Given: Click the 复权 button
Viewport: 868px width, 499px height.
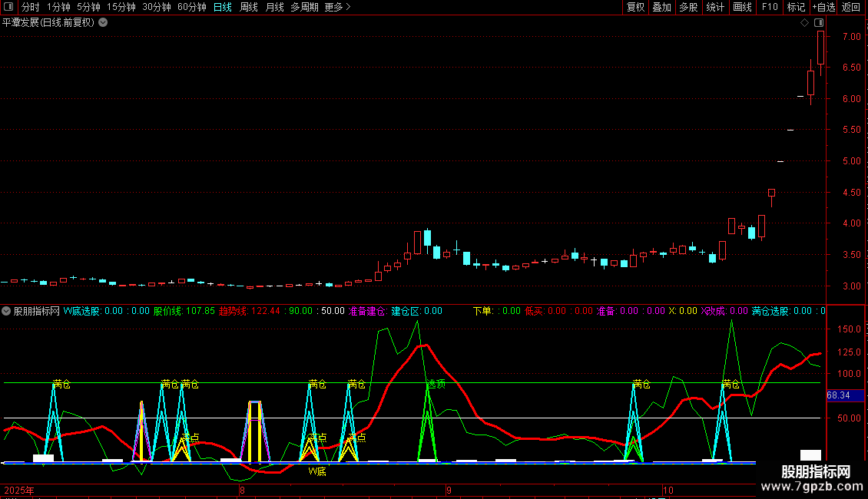Looking at the screenshot, I should pos(635,7).
